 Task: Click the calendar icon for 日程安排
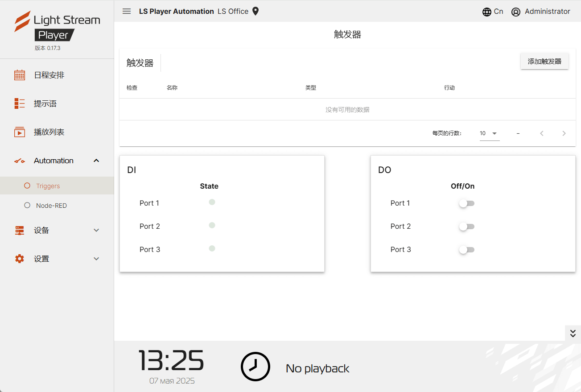click(20, 75)
